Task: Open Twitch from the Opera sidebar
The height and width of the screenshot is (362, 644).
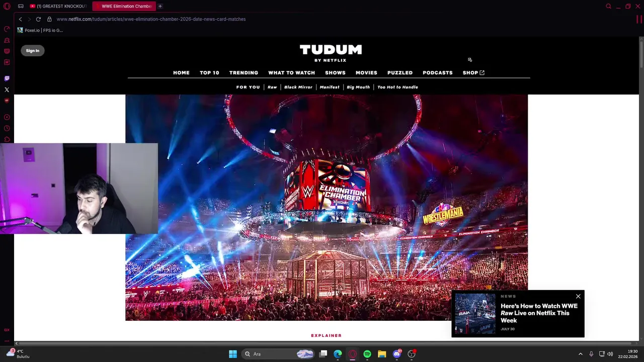Action: click(7, 78)
